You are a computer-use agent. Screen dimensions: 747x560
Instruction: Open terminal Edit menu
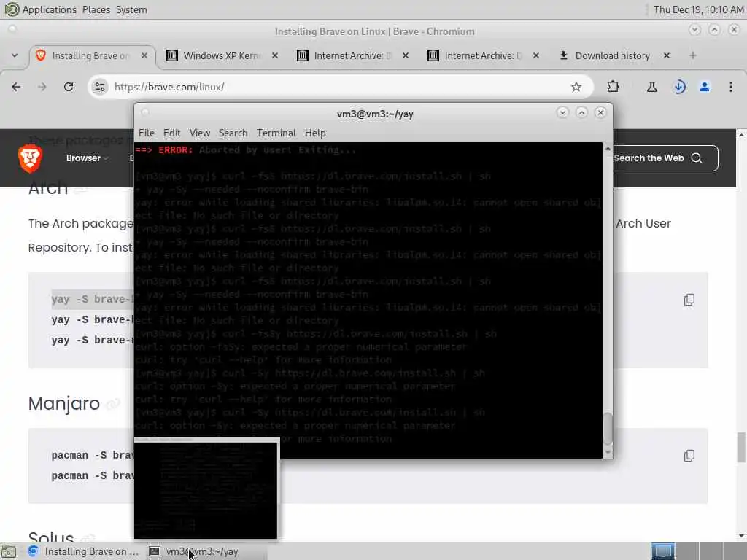(x=172, y=133)
